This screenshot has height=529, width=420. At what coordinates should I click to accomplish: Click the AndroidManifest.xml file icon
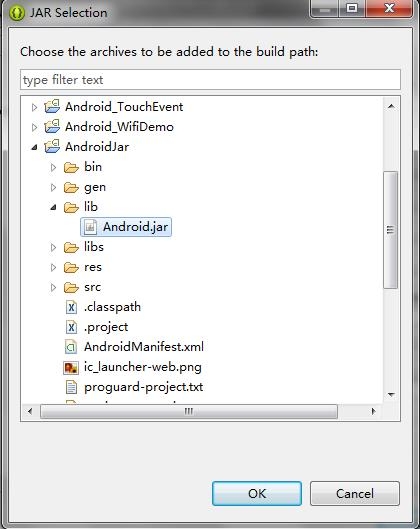point(71,347)
